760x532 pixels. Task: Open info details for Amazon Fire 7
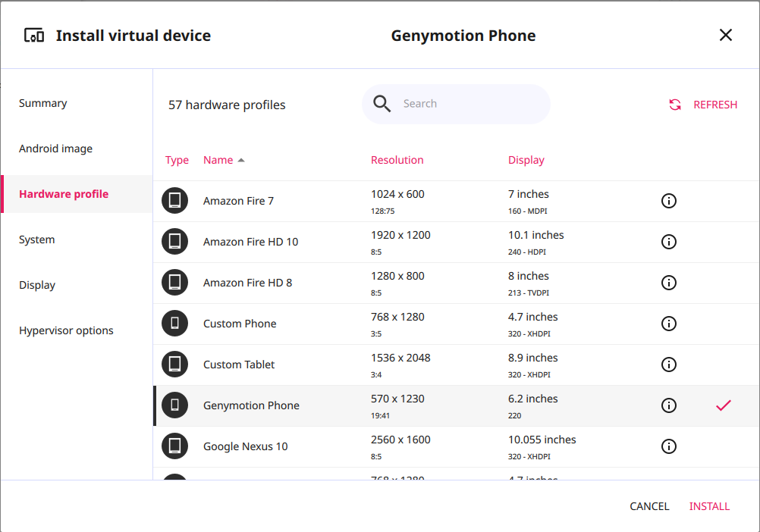tap(668, 201)
